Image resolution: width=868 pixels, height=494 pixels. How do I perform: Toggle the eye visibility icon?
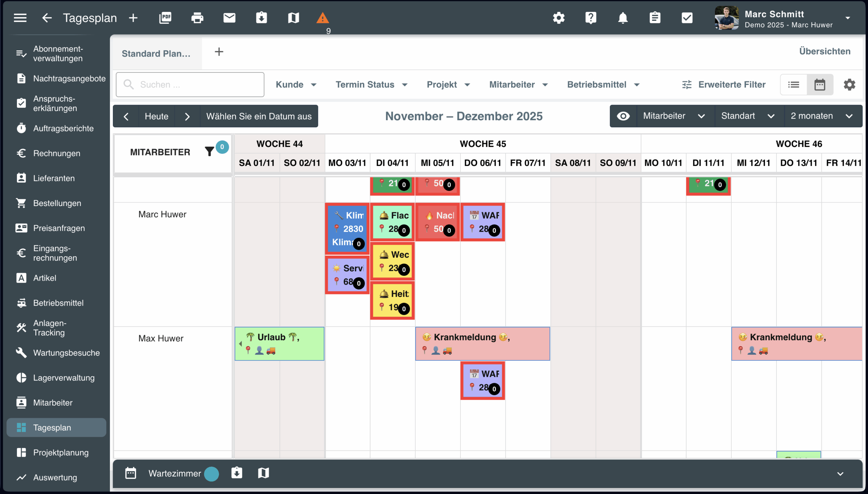pyautogui.click(x=623, y=116)
